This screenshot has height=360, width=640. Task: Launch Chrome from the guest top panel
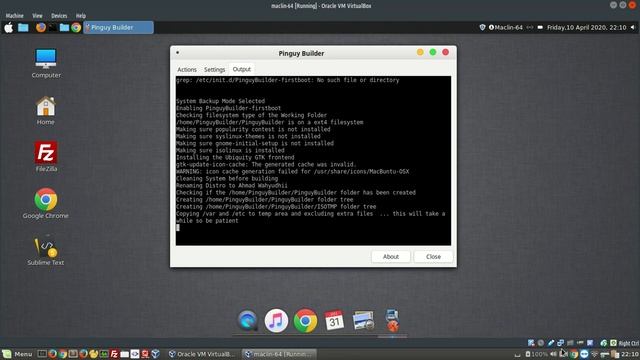(76, 27)
